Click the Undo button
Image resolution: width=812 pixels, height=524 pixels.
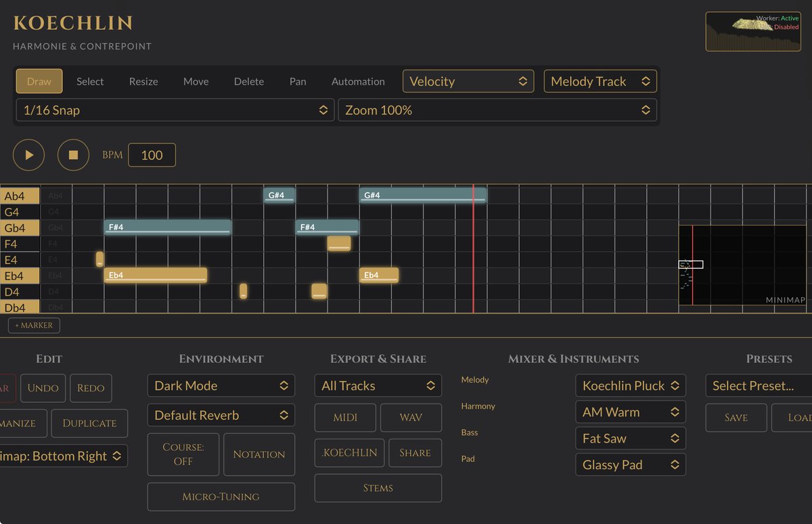(43, 388)
